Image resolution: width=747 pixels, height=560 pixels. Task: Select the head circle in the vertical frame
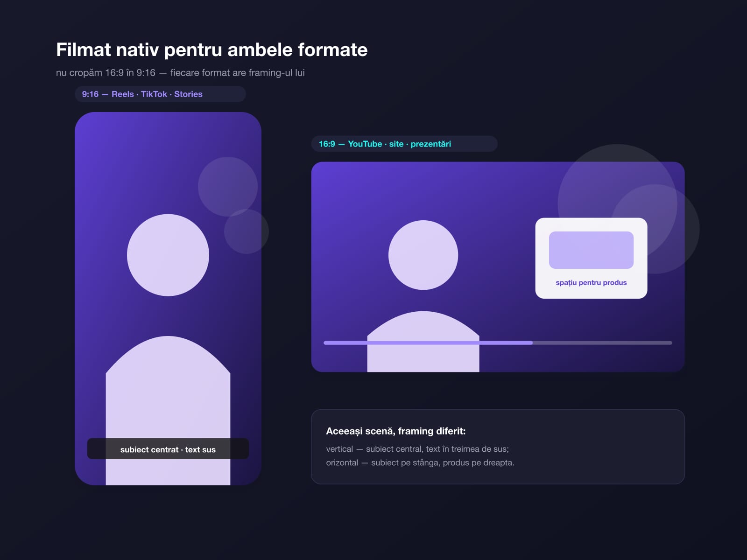point(168,255)
